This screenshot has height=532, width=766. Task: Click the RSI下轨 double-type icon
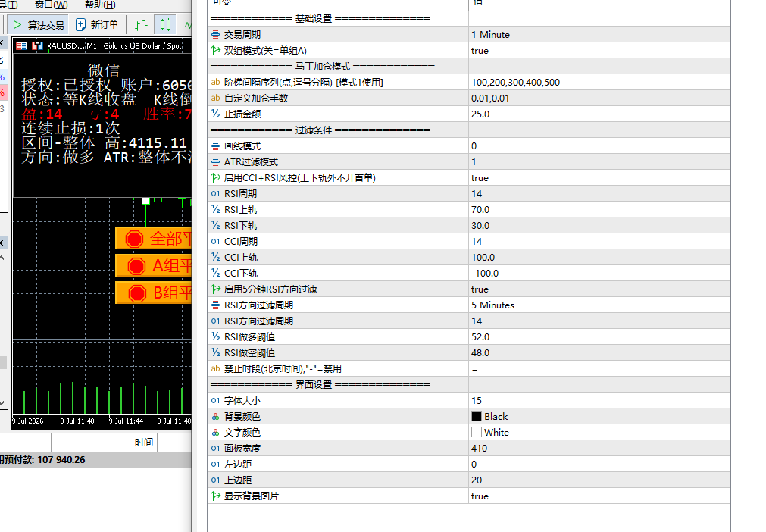tap(215, 225)
